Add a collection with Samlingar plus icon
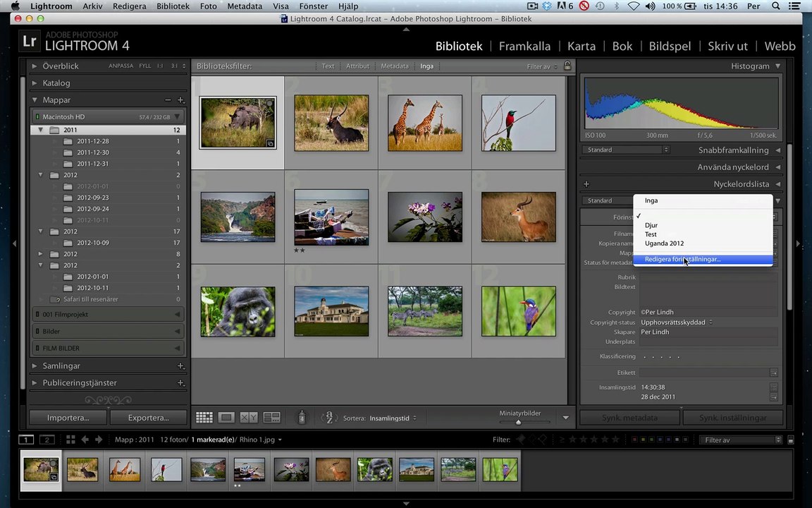Image resolution: width=812 pixels, height=508 pixels. [x=180, y=366]
